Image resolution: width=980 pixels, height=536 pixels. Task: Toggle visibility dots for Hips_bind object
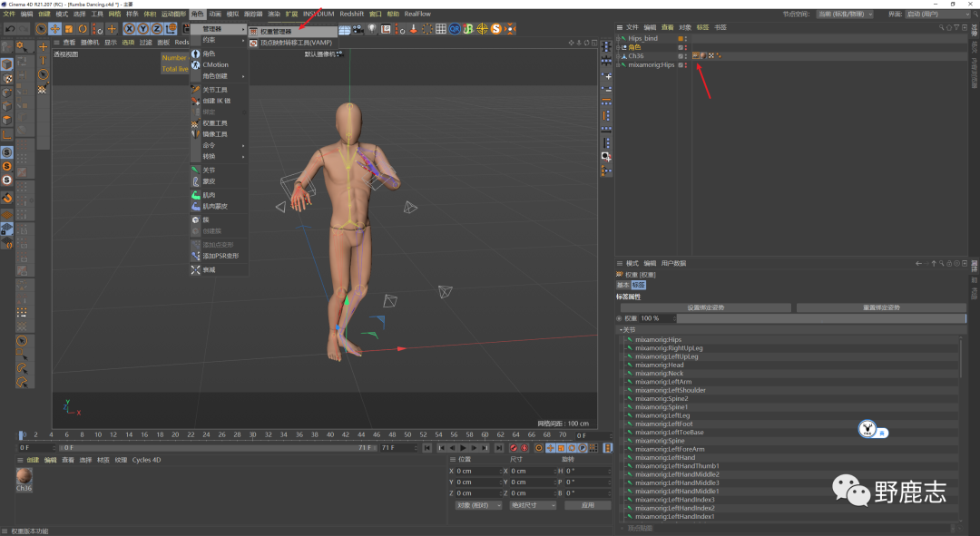686,39
